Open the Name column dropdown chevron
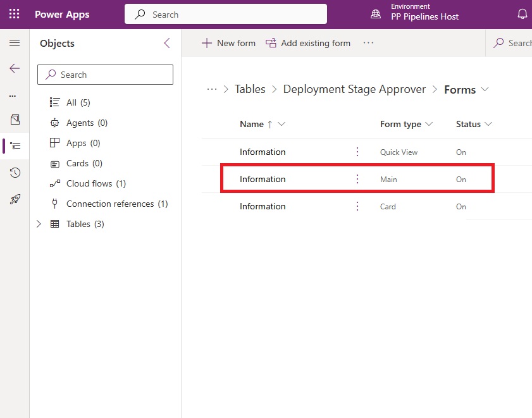Image resolution: width=532 pixels, height=418 pixels. coord(281,124)
